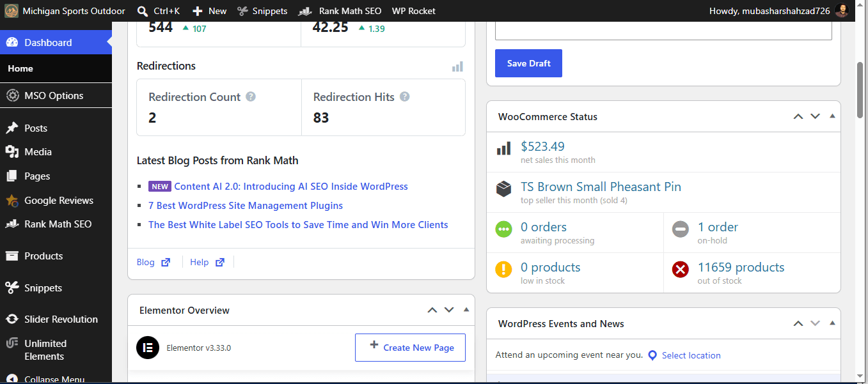Click the red X out of stock icon

(680, 270)
